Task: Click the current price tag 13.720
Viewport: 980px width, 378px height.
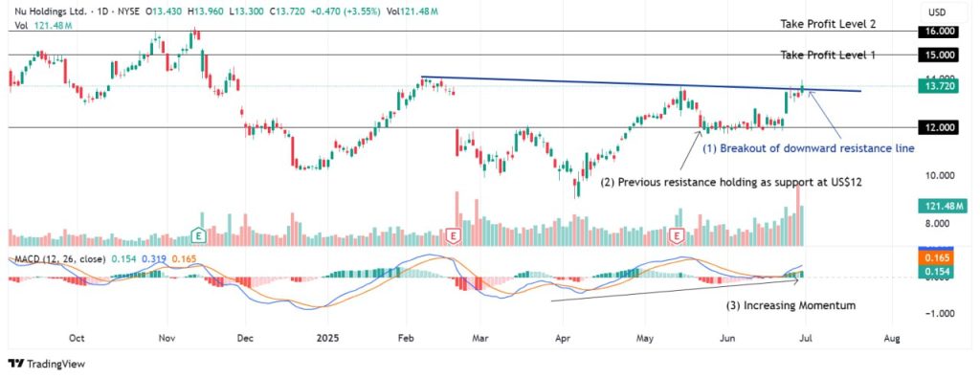Action: [x=938, y=86]
